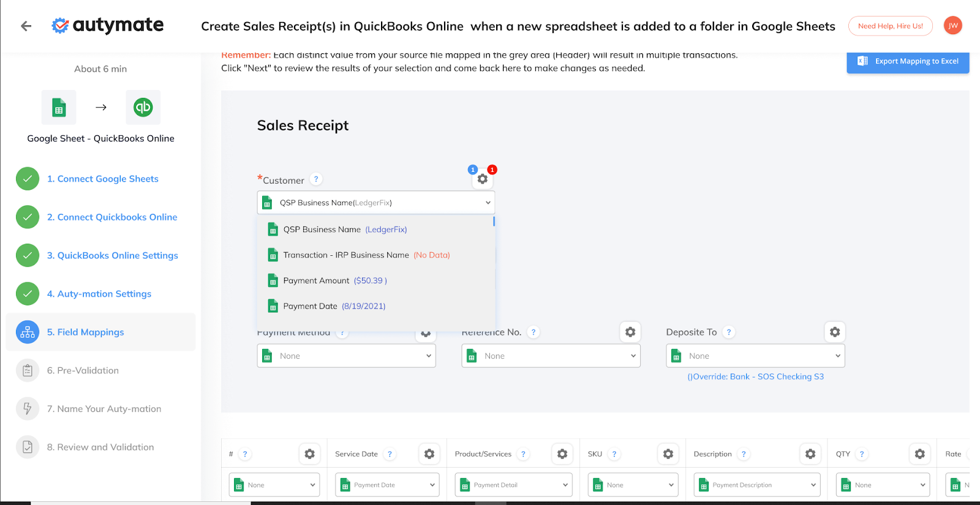Screen dimensions: 980x505
Task: Go to step 4 Auty-mation Settings
Action: 99,294
